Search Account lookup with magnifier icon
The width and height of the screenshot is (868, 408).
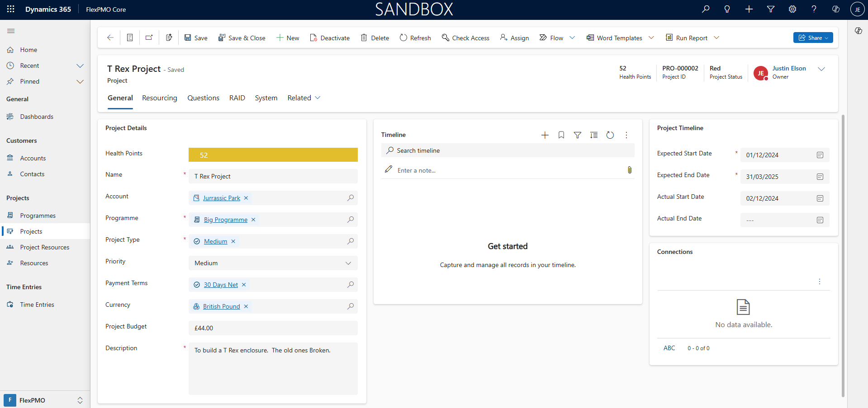[350, 198]
